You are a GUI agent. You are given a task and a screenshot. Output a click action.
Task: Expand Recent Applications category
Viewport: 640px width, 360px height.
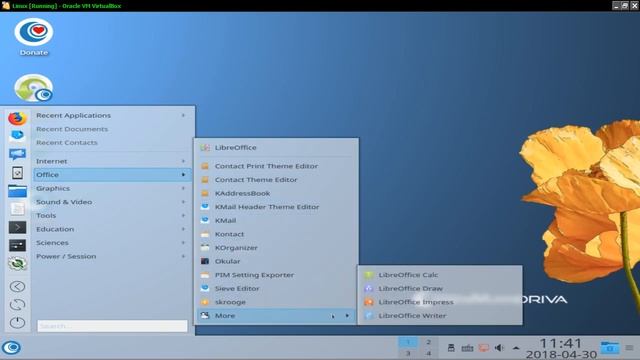coord(112,116)
